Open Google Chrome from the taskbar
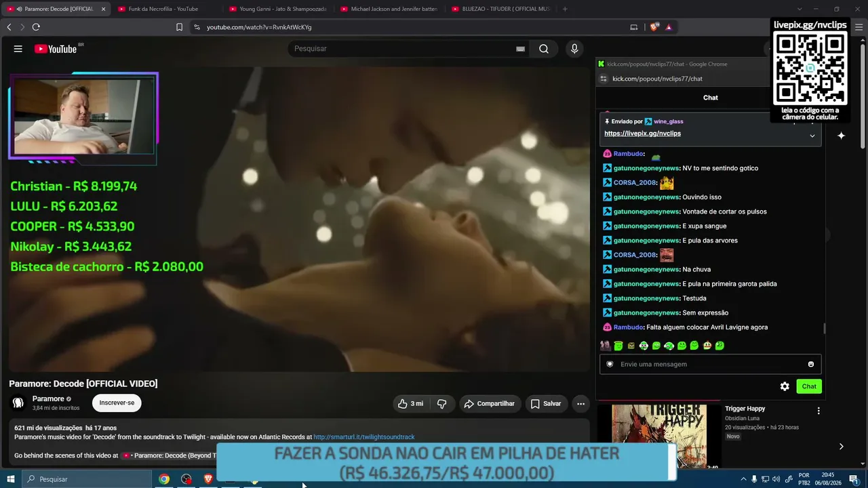This screenshot has width=868, height=488. coord(164,479)
